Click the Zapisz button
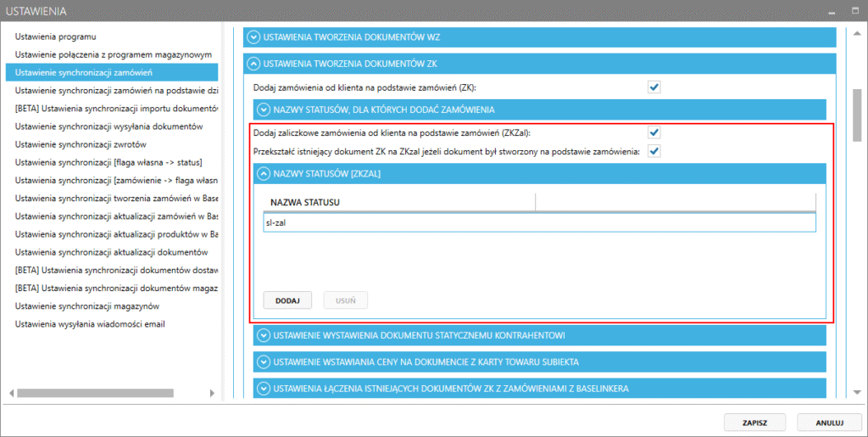This screenshot has width=868, height=437. [755, 421]
